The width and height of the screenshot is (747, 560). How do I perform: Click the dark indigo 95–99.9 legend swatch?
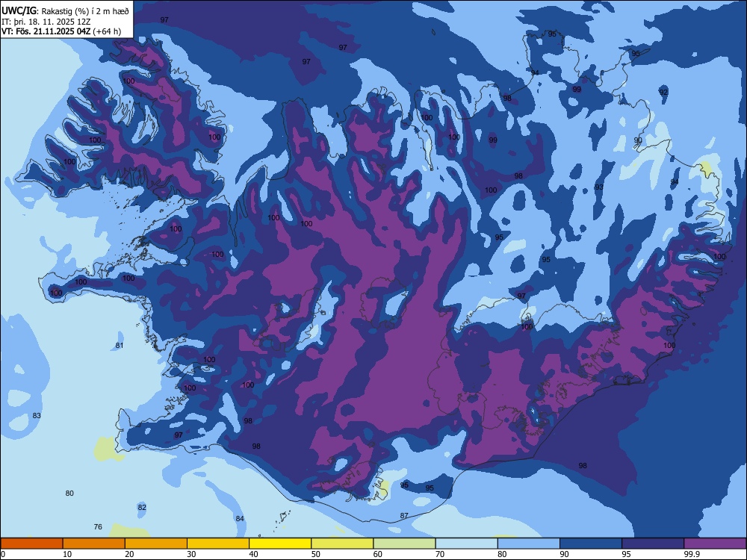point(653,544)
